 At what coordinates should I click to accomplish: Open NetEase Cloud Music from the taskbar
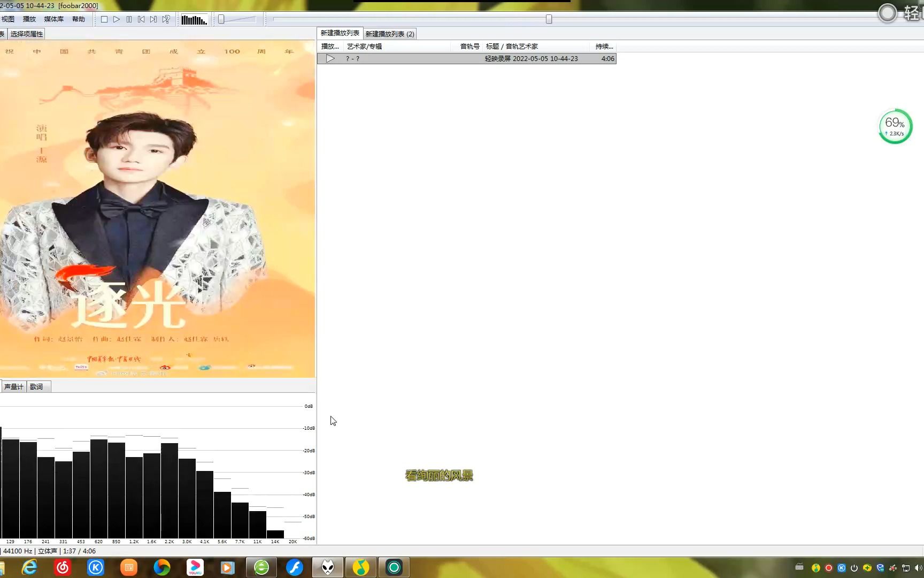coord(63,567)
